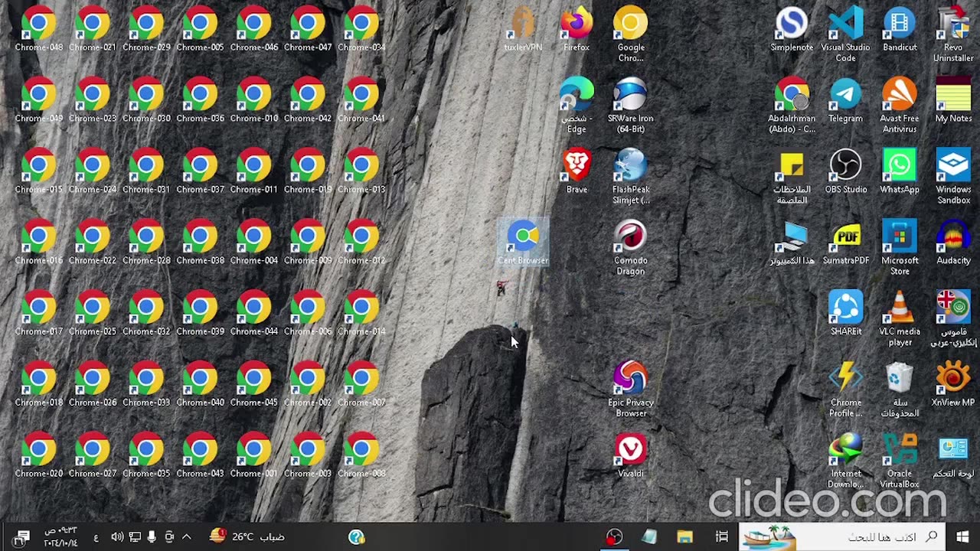Select the Audacity desktop icon

point(953,243)
